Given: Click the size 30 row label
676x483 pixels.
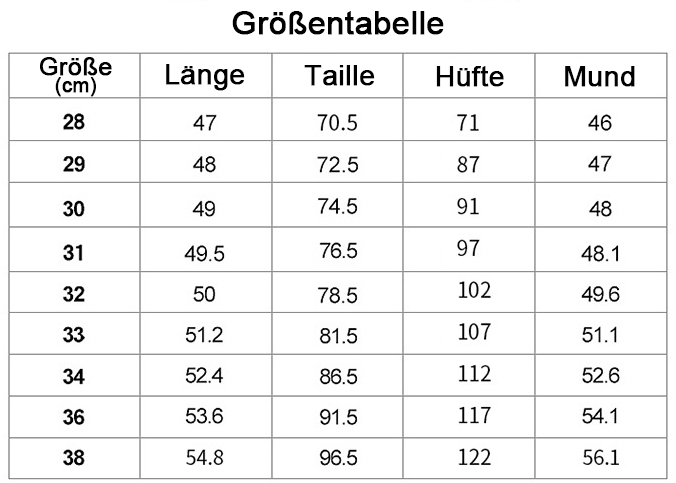Looking at the screenshot, I should [75, 208].
